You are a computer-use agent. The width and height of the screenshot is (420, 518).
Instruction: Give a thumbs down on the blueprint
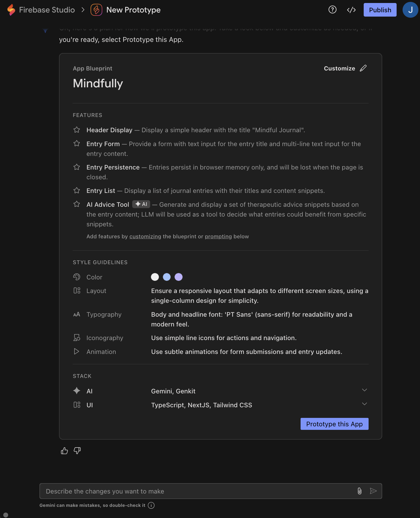77,451
